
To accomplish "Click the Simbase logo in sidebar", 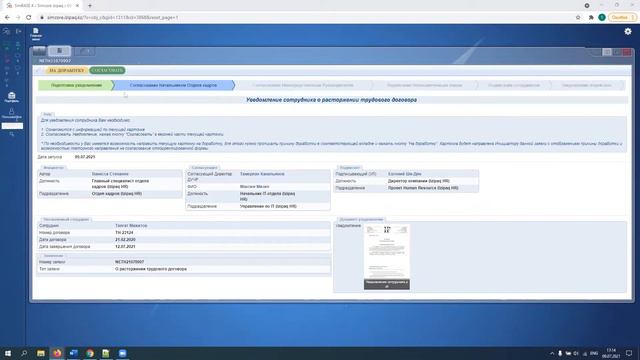I will (x=6, y=31).
